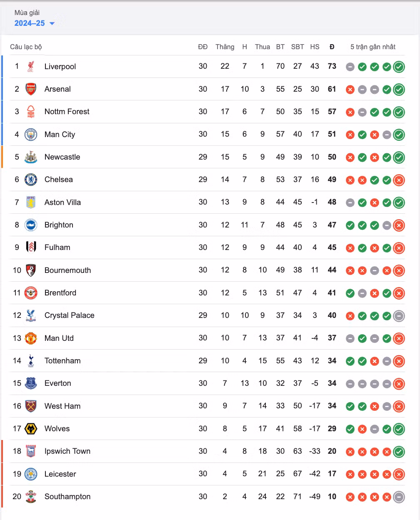Click the Câu lạc bộ column header

pos(26,47)
